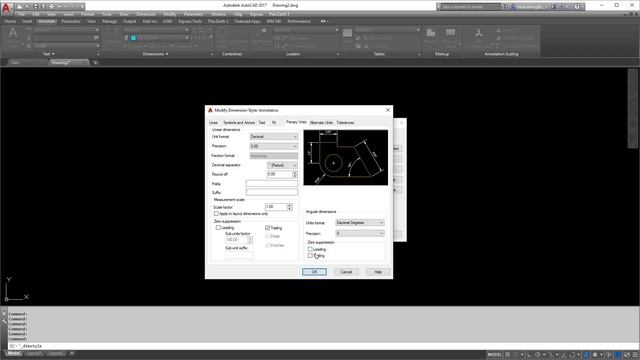Screen dimensions: 640x360
Task: Click Undo arrow in Quick Access toolbar
Action: [x=60, y=7]
